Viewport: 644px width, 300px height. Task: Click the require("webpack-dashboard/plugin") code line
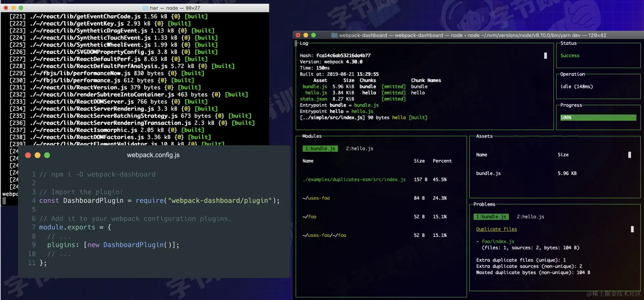coord(159,201)
